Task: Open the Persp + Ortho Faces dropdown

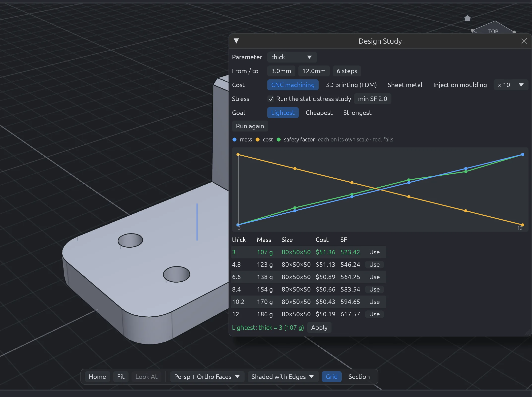Action: coord(207,377)
